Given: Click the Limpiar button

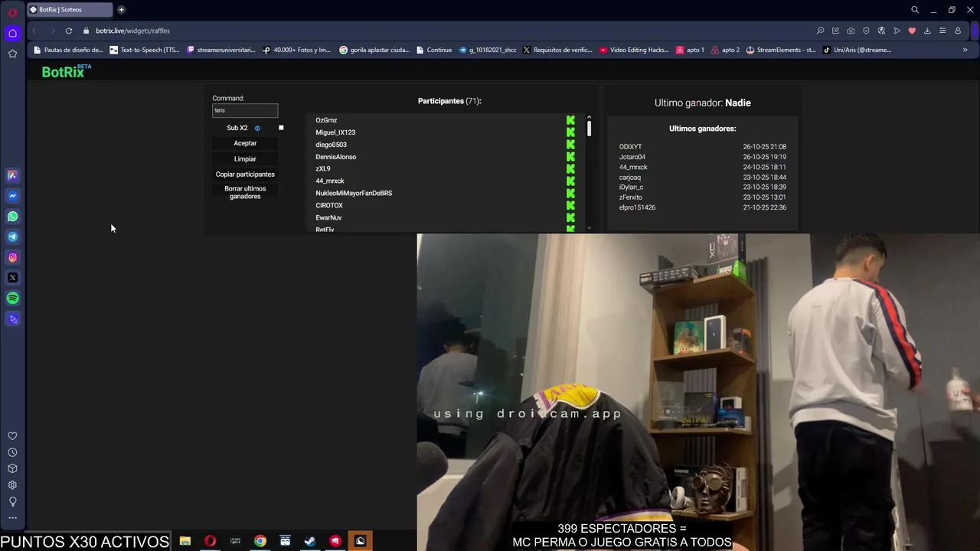Looking at the screenshot, I should click(x=245, y=158).
